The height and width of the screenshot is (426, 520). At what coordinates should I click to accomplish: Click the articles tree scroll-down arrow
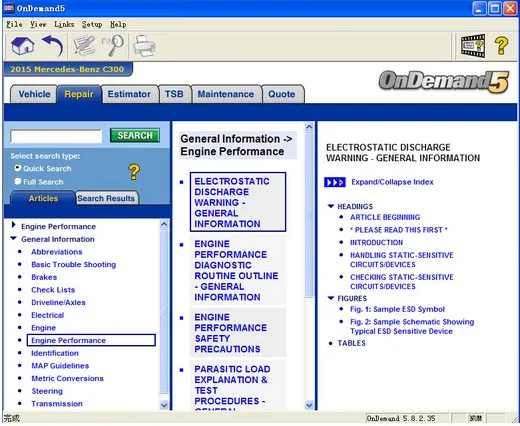point(164,405)
